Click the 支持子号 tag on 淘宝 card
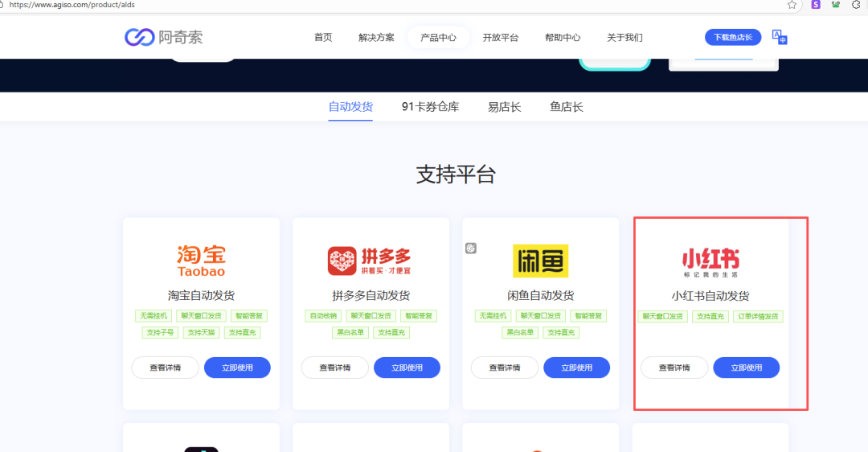Screen dimensions: 868x452 coord(160,332)
